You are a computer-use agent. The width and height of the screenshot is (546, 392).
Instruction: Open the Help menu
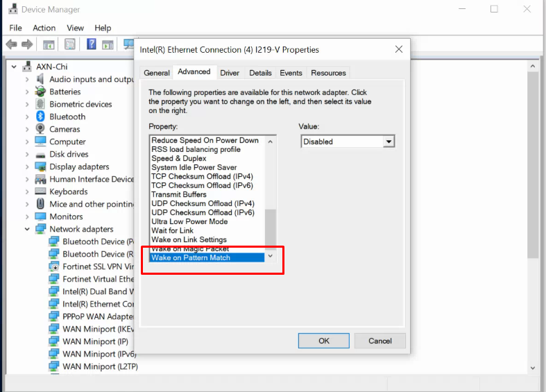103,28
